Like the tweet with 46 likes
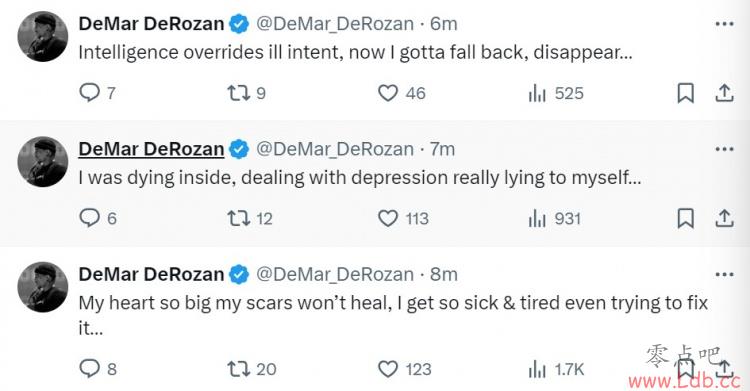Viewport: 750px width, 391px height. tap(401, 93)
